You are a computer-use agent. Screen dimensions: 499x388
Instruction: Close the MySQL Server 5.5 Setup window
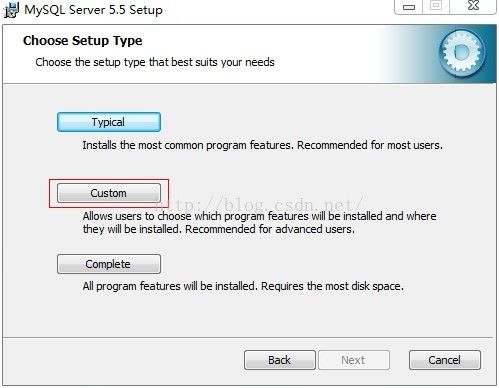[x=473, y=7]
